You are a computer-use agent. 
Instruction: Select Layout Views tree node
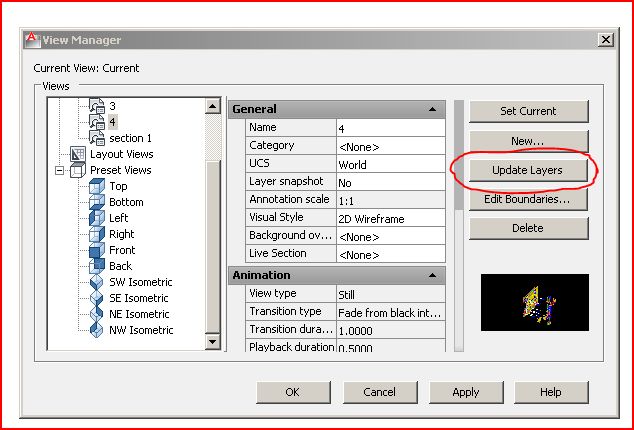tap(122, 154)
